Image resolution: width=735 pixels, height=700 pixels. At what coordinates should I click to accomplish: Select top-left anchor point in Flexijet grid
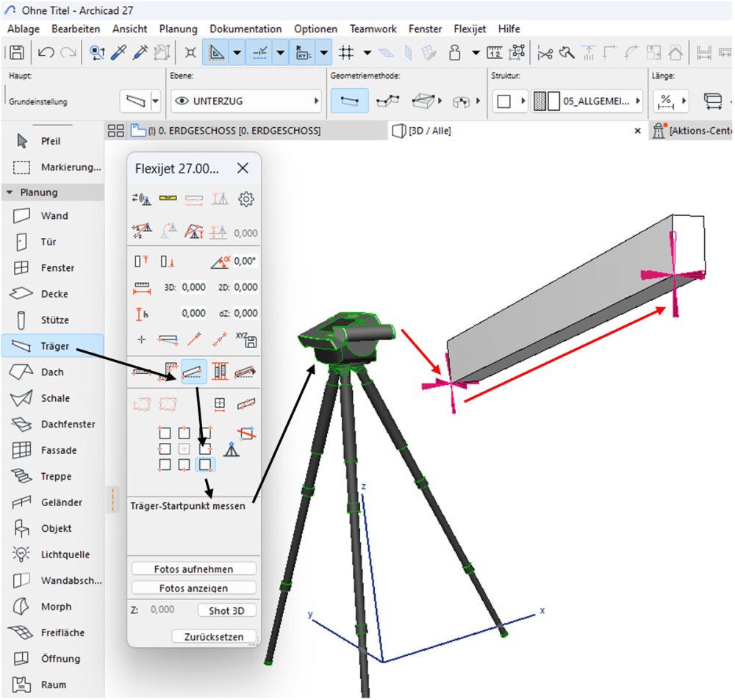165,432
